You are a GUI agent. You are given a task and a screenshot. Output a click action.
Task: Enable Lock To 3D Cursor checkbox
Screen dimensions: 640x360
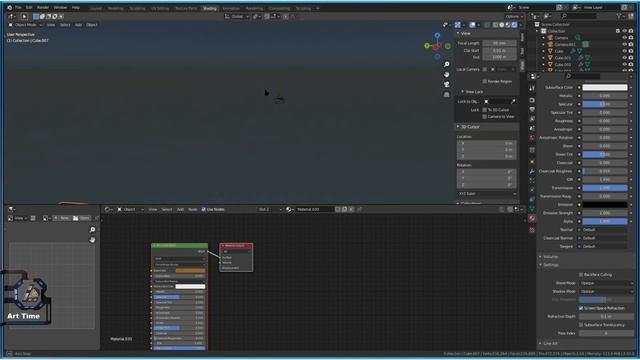click(484, 110)
